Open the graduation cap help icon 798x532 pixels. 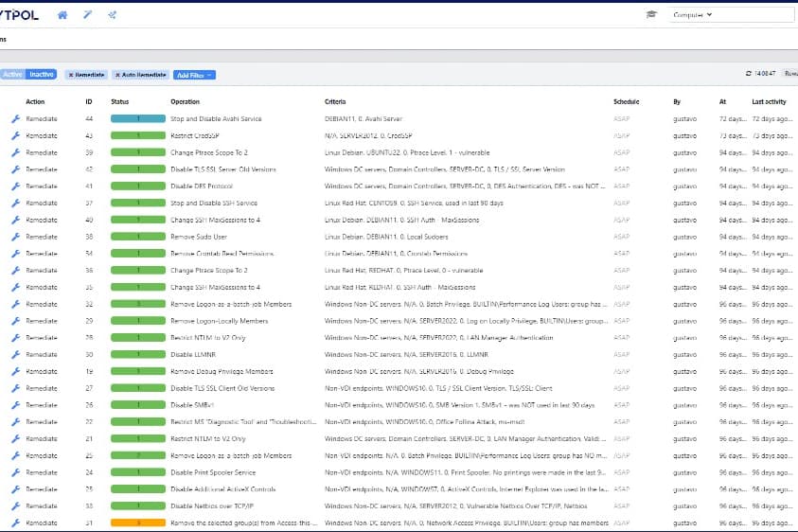coord(651,14)
